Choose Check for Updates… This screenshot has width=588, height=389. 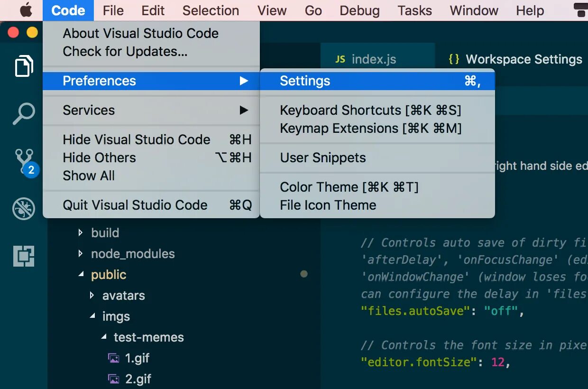151,51
